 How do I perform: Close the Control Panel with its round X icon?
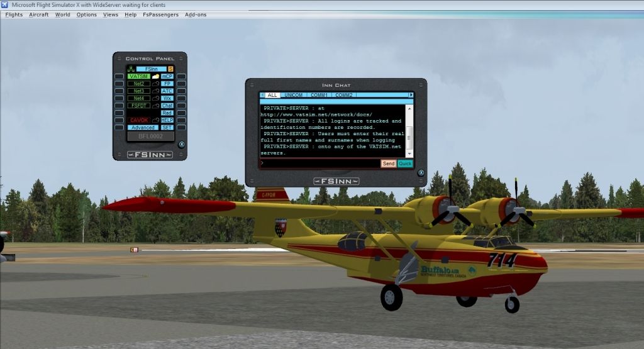[x=182, y=144]
